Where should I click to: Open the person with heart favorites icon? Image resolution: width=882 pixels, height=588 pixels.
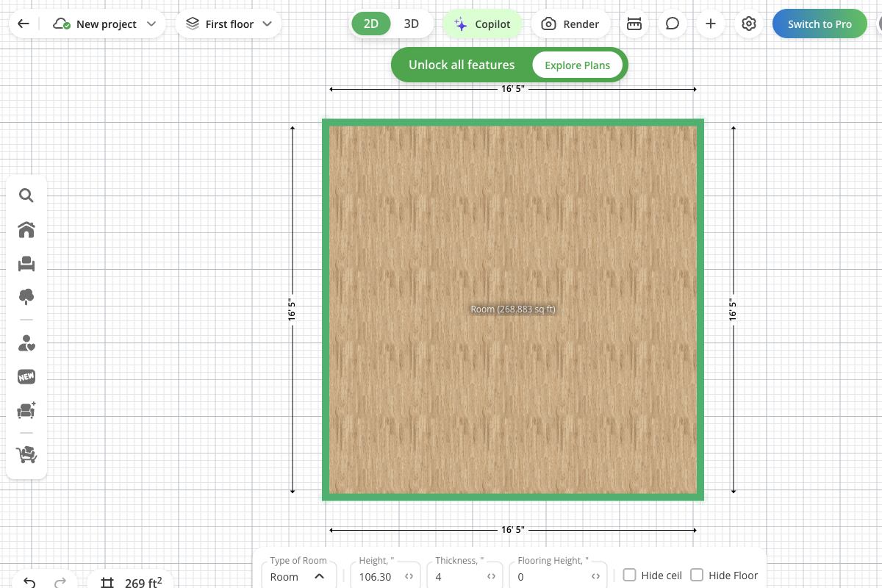(x=26, y=343)
